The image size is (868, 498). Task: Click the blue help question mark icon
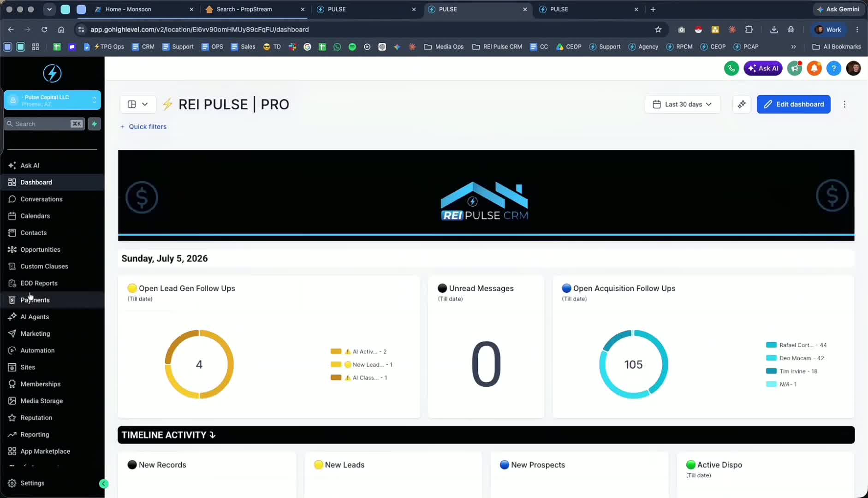click(x=833, y=68)
